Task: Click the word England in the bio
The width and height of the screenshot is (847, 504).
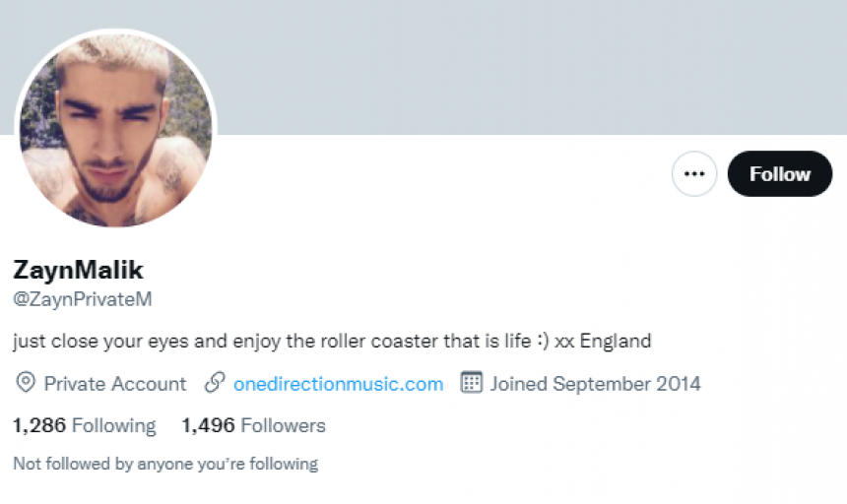Action: click(616, 342)
